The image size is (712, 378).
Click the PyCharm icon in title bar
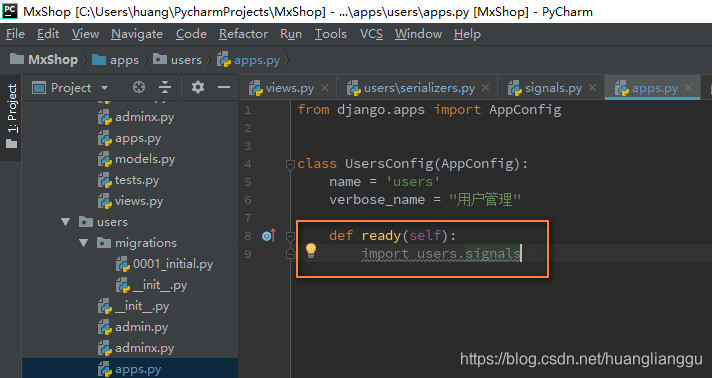(x=10, y=10)
